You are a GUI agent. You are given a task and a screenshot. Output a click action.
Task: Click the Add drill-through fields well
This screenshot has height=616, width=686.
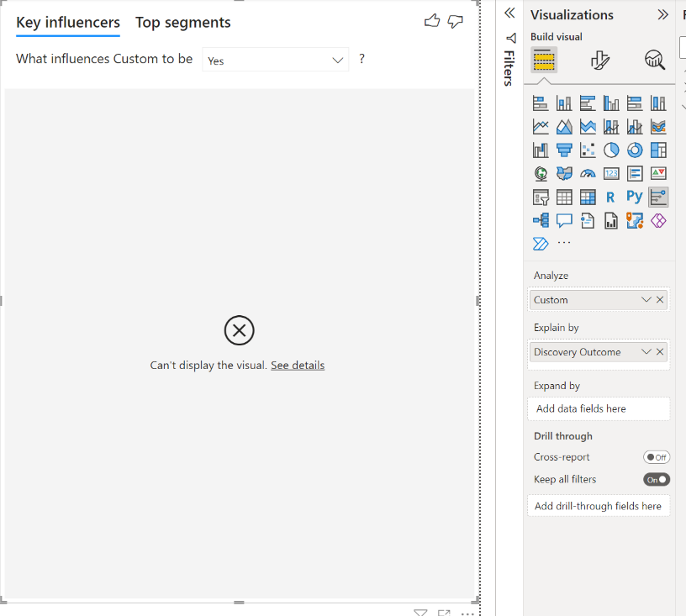click(x=599, y=506)
